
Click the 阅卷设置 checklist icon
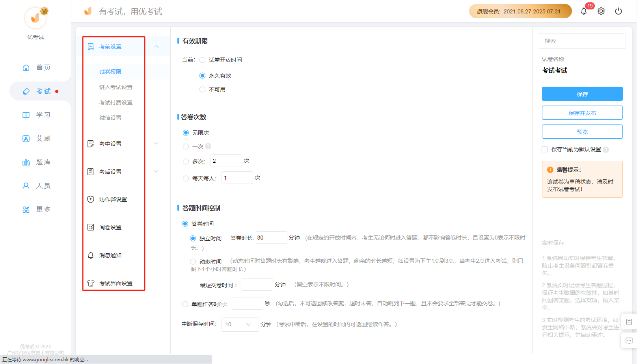coord(91,227)
